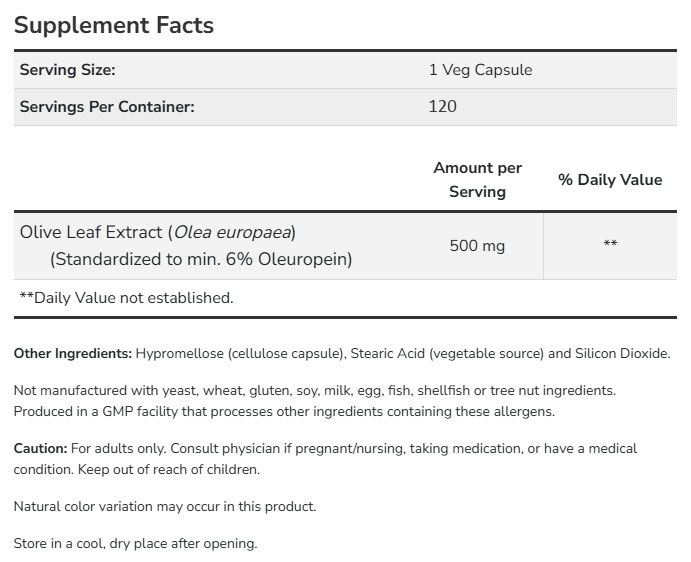Click the % Daily Value column header
Viewport: 691px width, 562px height.
(x=610, y=180)
